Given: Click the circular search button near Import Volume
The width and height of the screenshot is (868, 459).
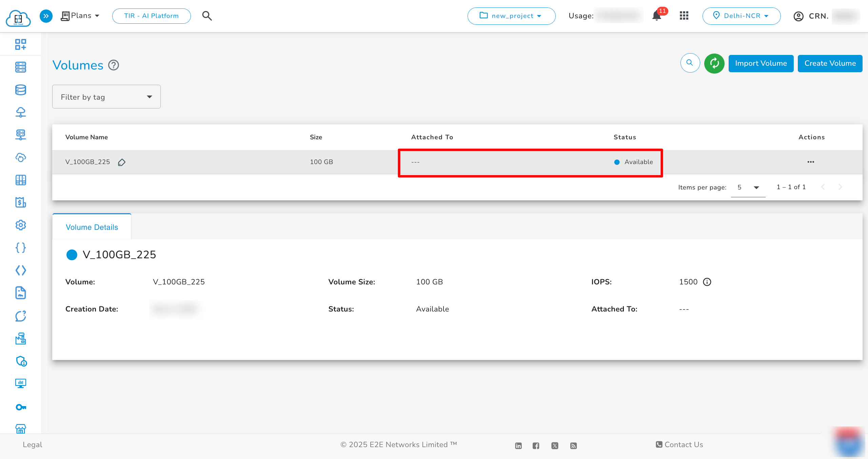Looking at the screenshot, I should [x=690, y=63].
